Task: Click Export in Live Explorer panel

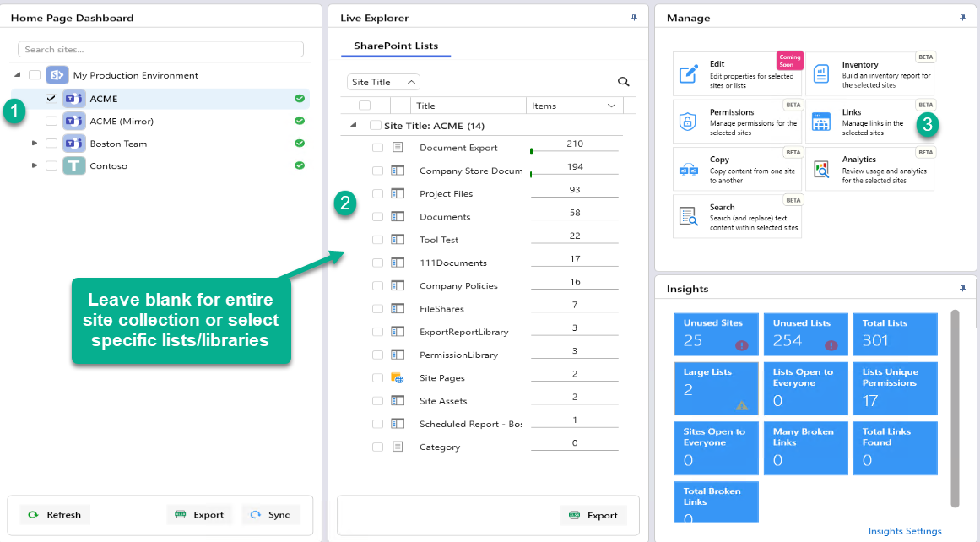Action: coord(593,515)
